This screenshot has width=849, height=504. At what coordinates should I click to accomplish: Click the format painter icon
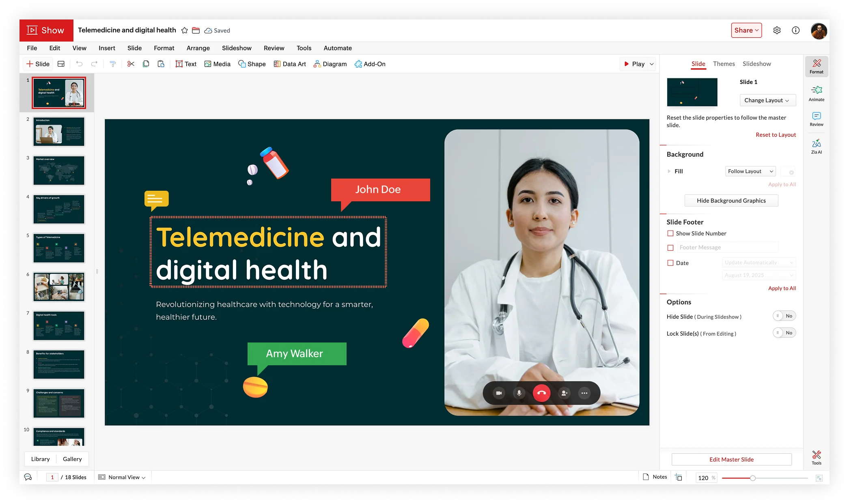112,64
